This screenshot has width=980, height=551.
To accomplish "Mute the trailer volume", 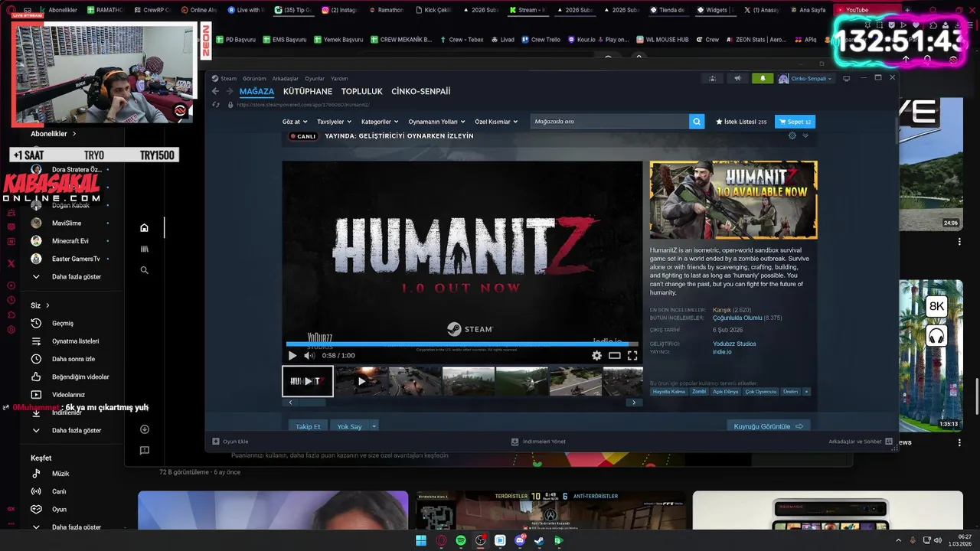I will pos(309,355).
